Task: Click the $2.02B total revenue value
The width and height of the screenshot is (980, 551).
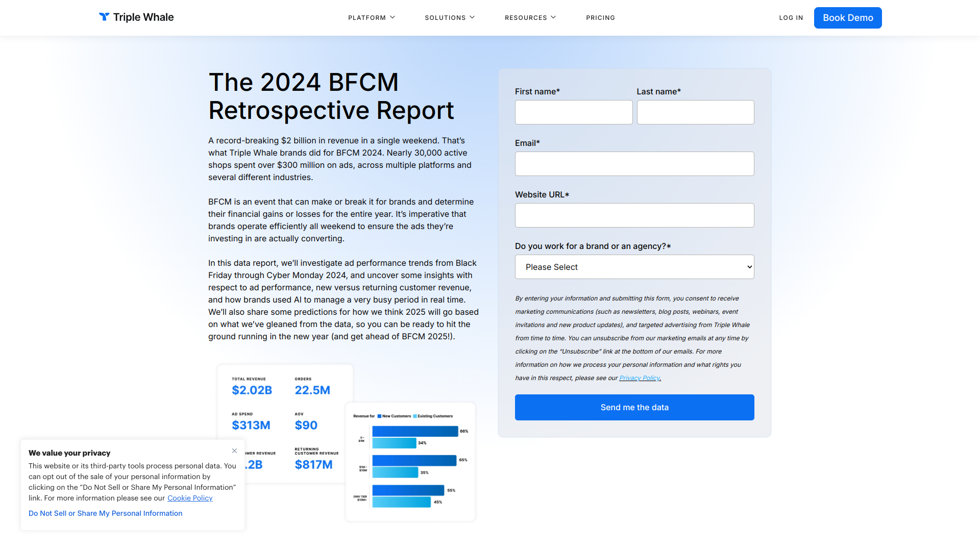Action: pos(252,390)
